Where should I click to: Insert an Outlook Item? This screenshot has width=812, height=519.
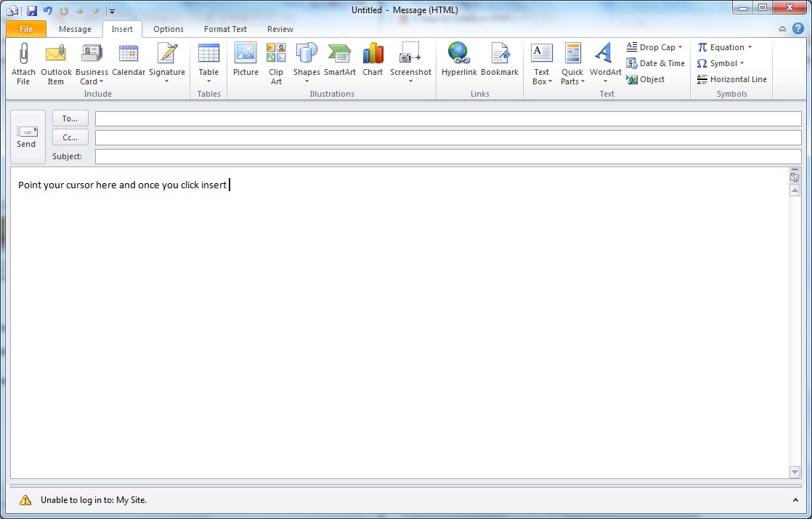pos(56,63)
